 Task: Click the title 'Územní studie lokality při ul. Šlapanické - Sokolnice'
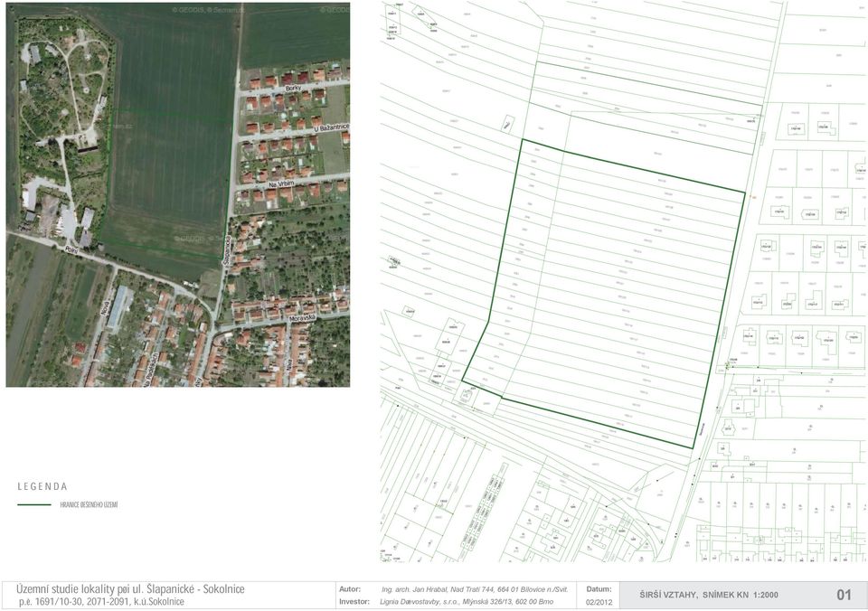coord(130,589)
